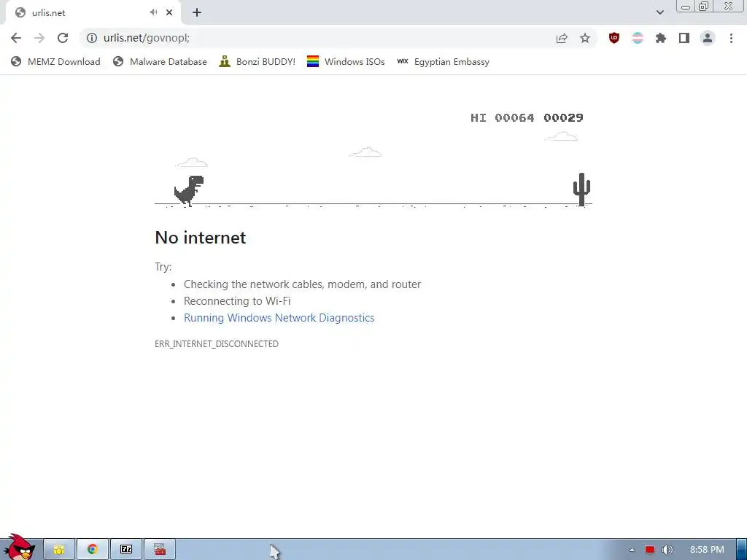Click the Reconnecting to Wi-Fi suggestion

[x=237, y=301]
